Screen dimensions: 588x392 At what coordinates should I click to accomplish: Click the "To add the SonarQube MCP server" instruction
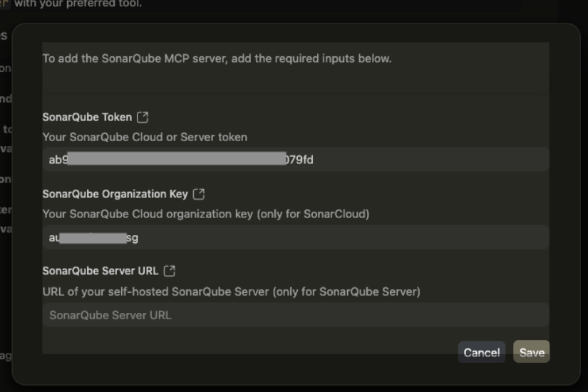click(217, 58)
